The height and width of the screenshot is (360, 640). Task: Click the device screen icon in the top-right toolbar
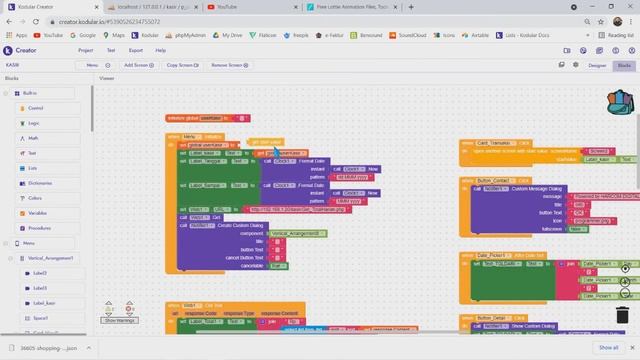[567, 51]
